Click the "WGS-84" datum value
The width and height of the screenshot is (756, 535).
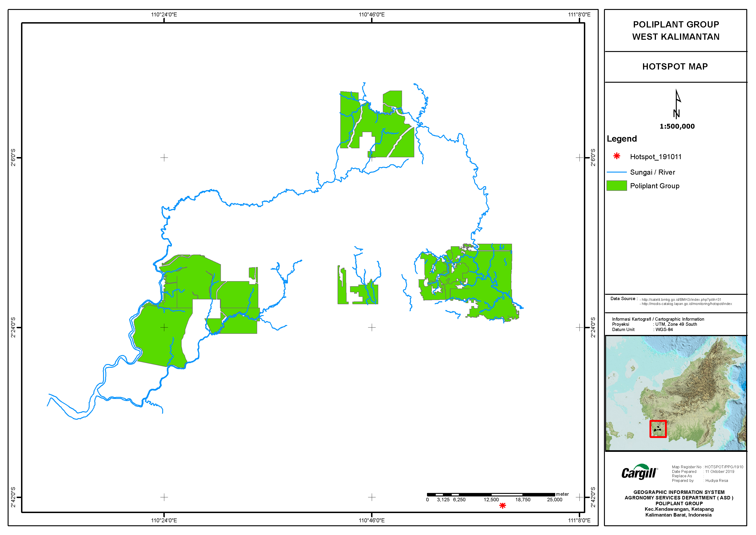pyautogui.click(x=664, y=329)
